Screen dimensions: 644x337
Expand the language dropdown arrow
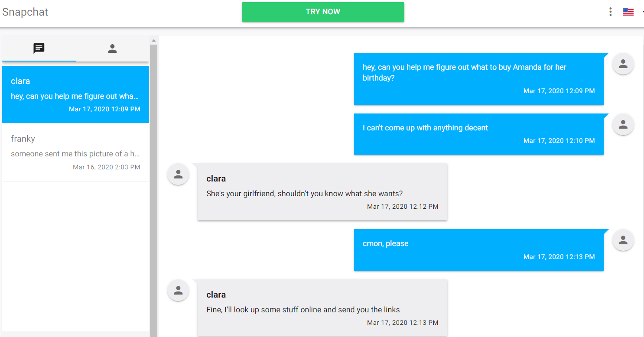(x=642, y=12)
